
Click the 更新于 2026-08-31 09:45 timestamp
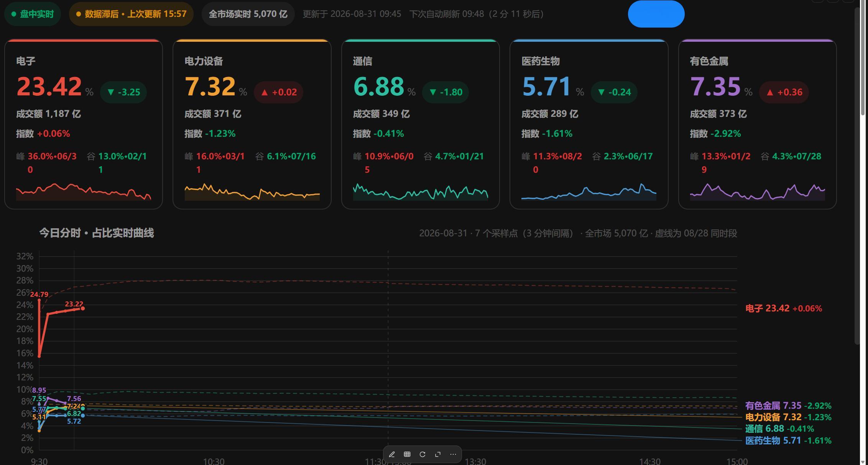[352, 14]
